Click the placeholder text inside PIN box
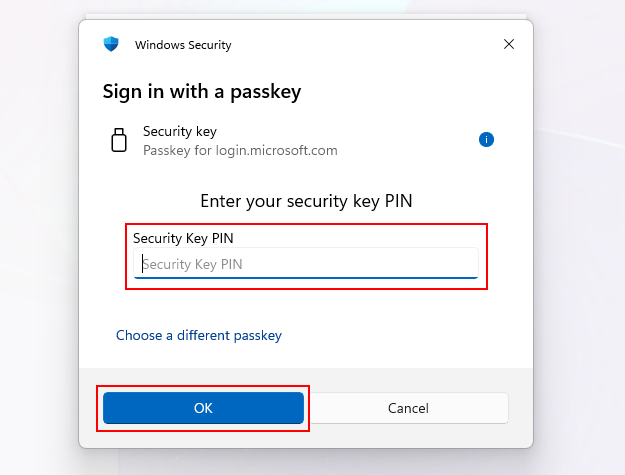The width and height of the screenshot is (625, 475). pyautogui.click(x=193, y=264)
